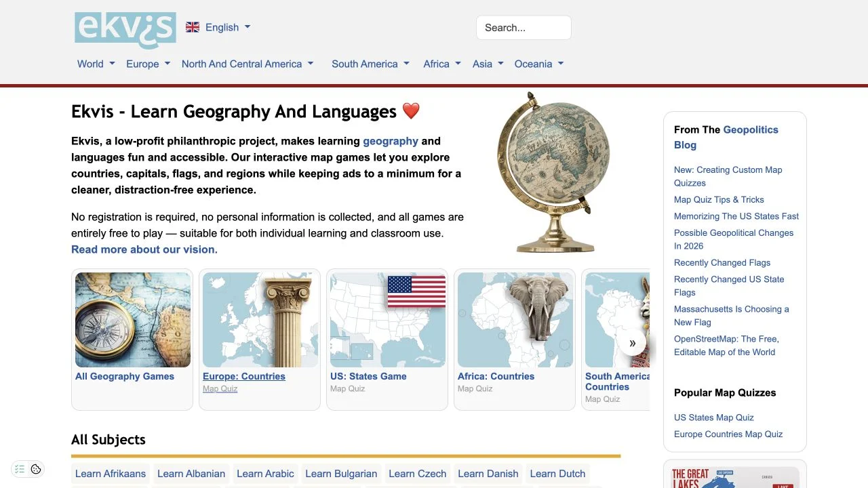Open 'Map Quiz Tips & Tricks' post

[x=719, y=199]
